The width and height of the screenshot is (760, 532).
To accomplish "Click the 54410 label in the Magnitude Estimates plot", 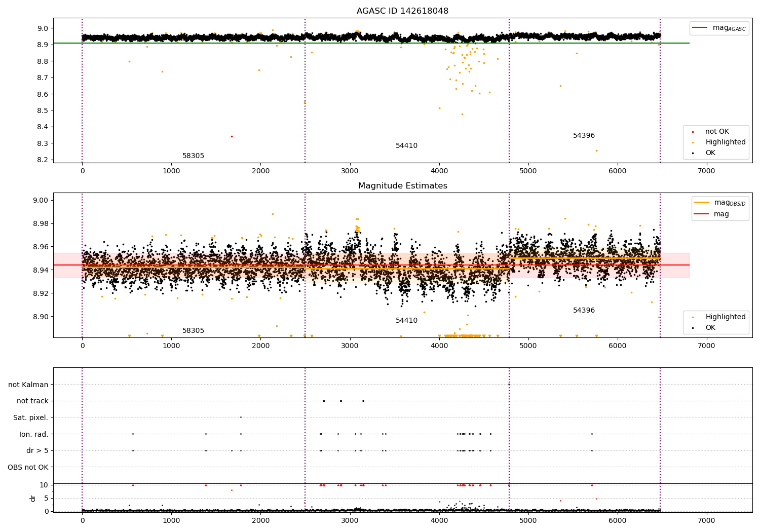I will tap(406, 321).
